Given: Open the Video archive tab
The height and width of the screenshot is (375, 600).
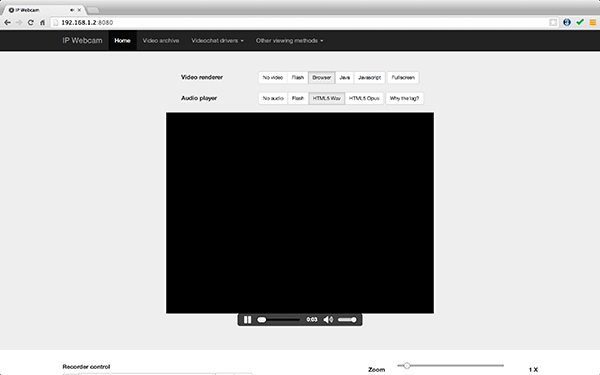Looking at the screenshot, I should [x=161, y=41].
